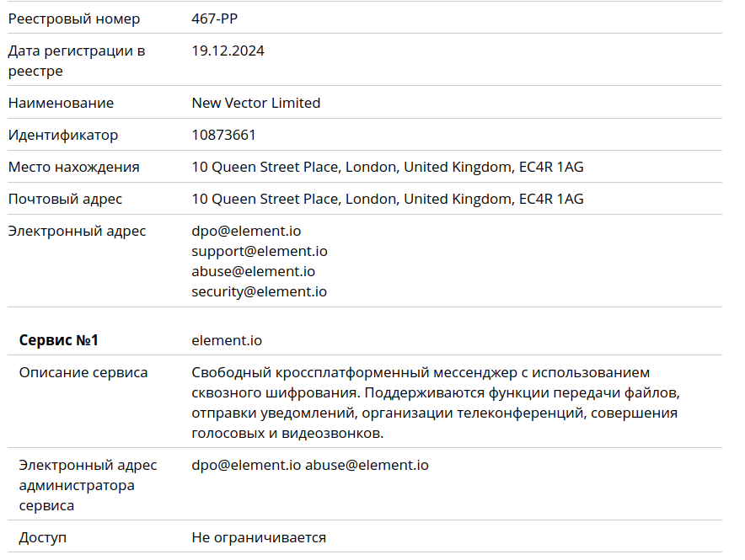
Task: Click the Описание сервиса label
Action: coord(83,372)
